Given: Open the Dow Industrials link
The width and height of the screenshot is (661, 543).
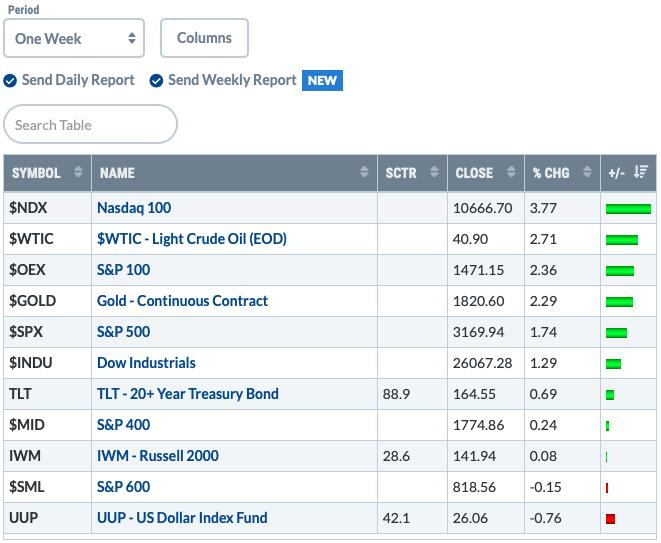Looking at the screenshot, I should coord(146,363).
